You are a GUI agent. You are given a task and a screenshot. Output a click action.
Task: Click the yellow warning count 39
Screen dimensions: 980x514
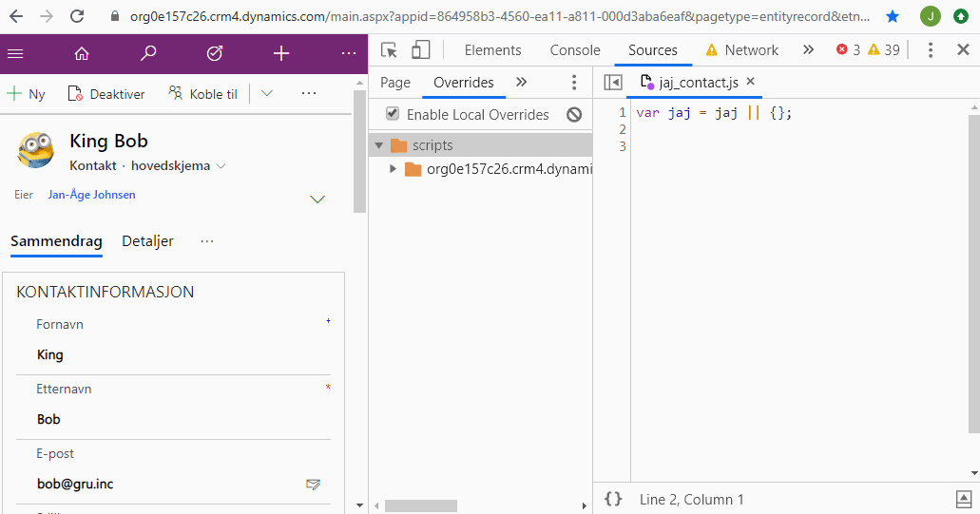[x=884, y=50]
